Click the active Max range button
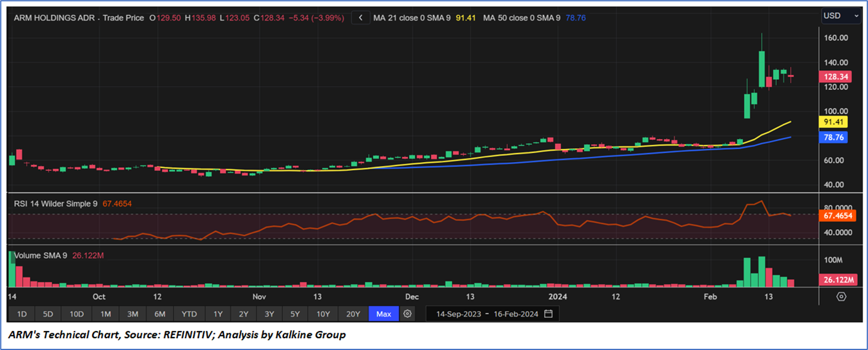Viewport: 868px width, 350px height. click(x=383, y=314)
